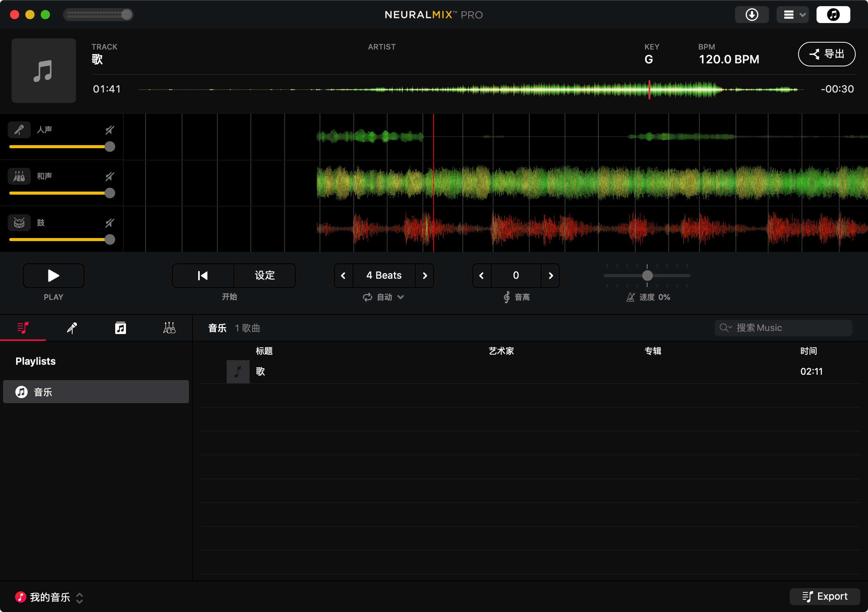Viewport: 868px width, 612px height.
Task: Sort by 艺术家 column header
Action: (x=501, y=351)
